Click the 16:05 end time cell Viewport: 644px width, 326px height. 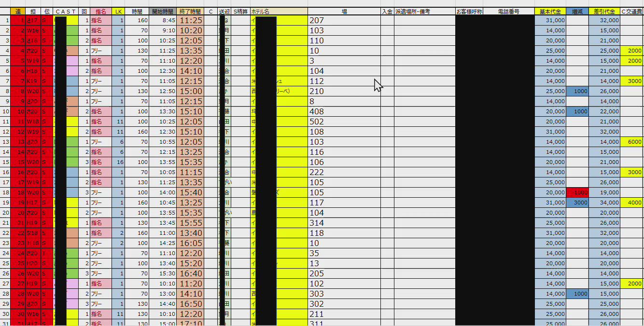pyautogui.click(x=190, y=243)
